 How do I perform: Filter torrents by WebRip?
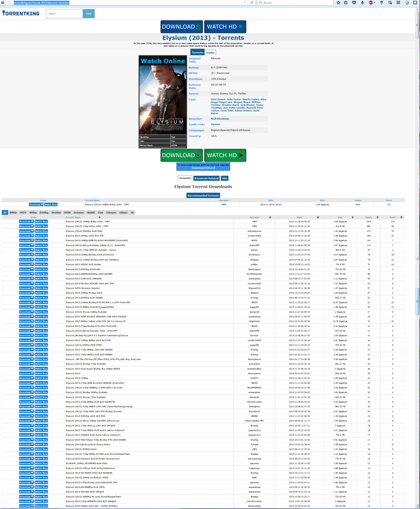pos(56,213)
